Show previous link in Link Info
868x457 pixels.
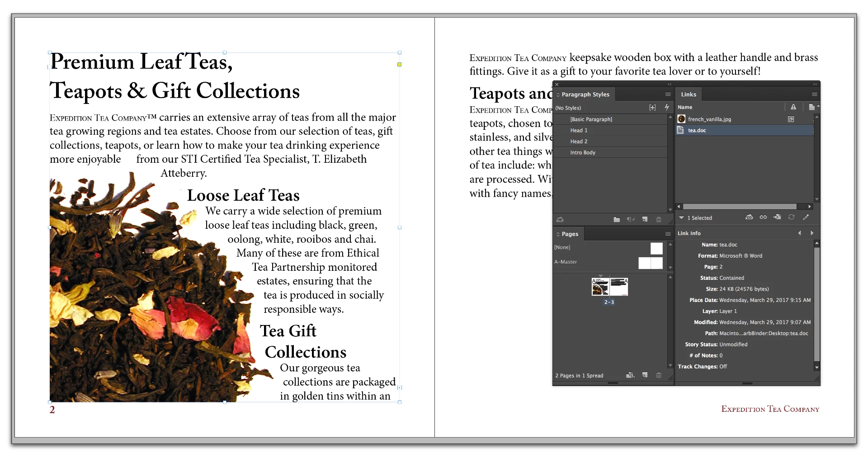pos(800,233)
